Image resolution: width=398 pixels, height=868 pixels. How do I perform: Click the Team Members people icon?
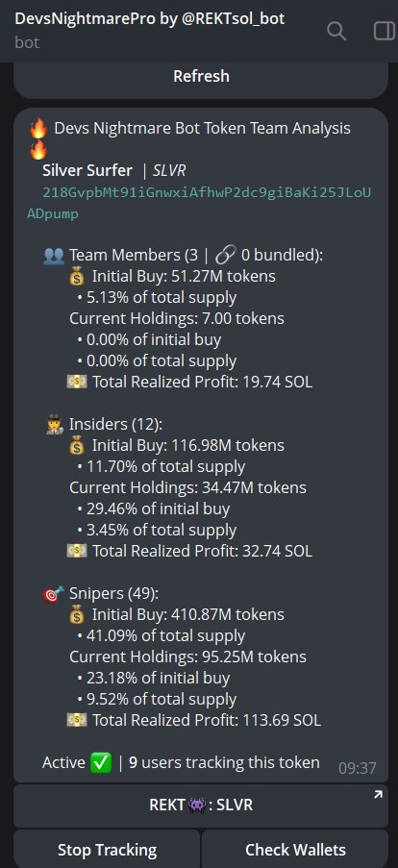54,256
